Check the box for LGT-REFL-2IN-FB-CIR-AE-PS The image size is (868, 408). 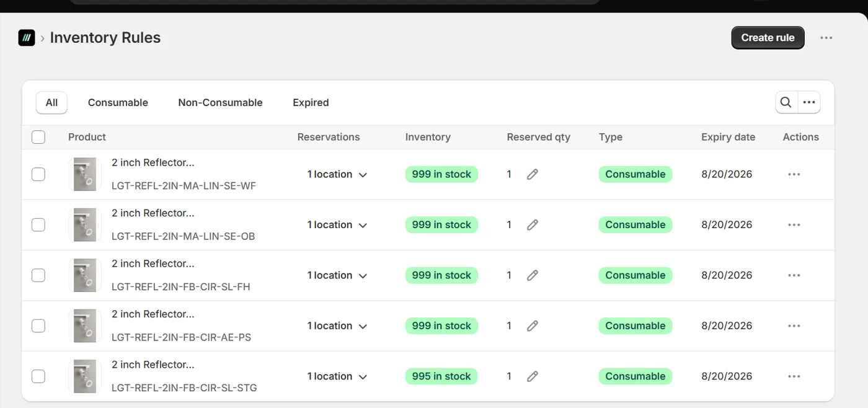pos(38,326)
